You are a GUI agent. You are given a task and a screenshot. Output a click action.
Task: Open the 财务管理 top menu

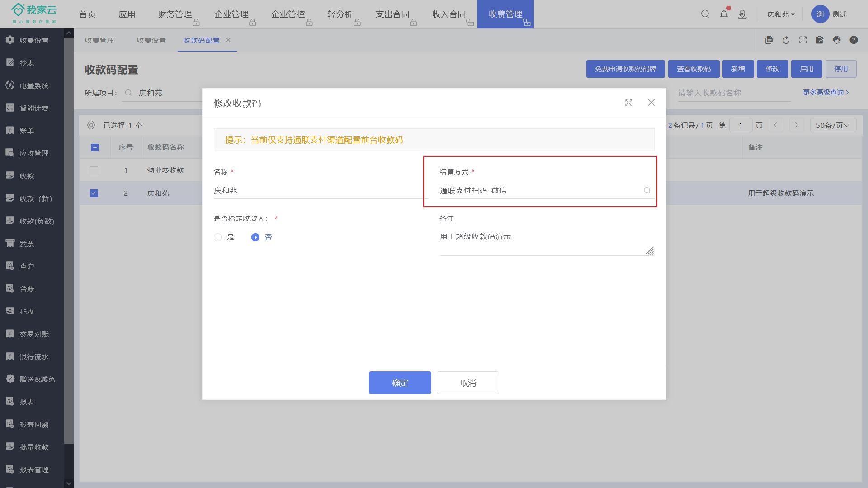175,14
